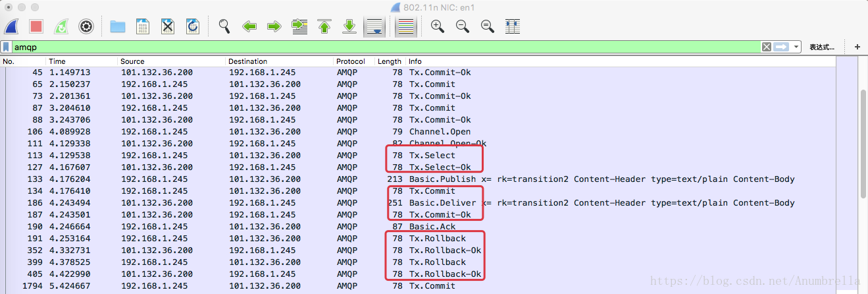This screenshot has height=294, width=868.
Task: Apply the display filter with the arrow button
Action: 780,47
